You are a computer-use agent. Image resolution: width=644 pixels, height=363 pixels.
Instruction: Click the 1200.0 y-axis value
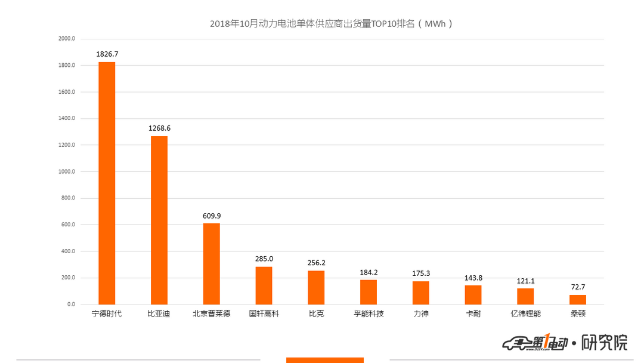(x=67, y=145)
